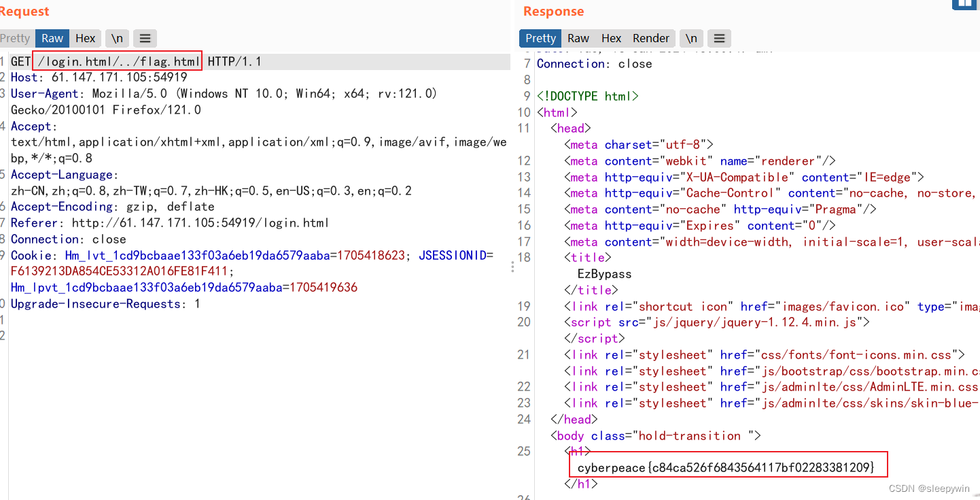Click the font-icons.min.css stylesheet line

click(765, 354)
